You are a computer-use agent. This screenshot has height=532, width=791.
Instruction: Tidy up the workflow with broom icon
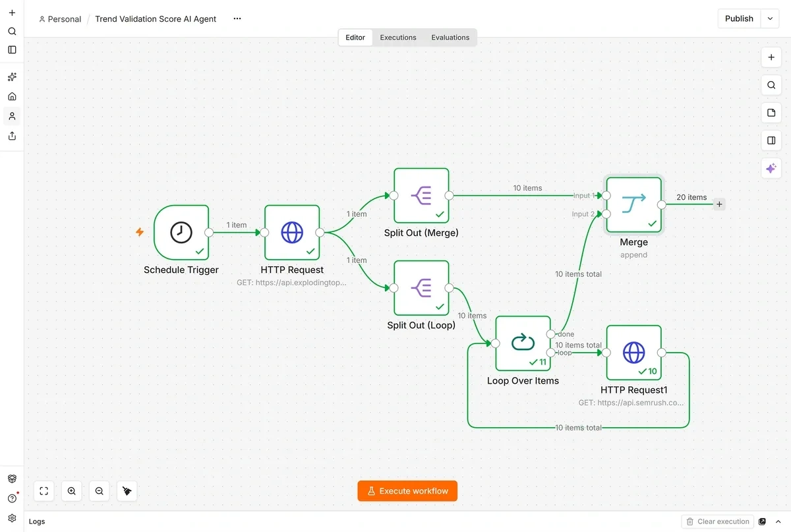127,491
